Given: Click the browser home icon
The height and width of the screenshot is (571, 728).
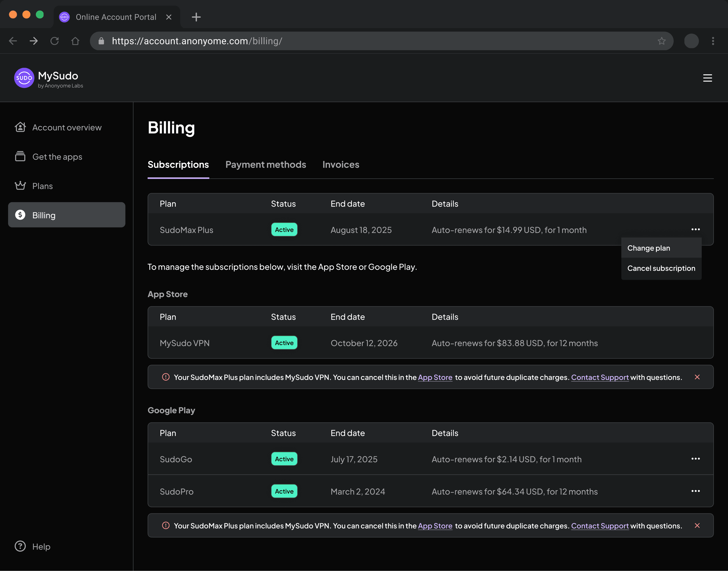Looking at the screenshot, I should coord(75,41).
